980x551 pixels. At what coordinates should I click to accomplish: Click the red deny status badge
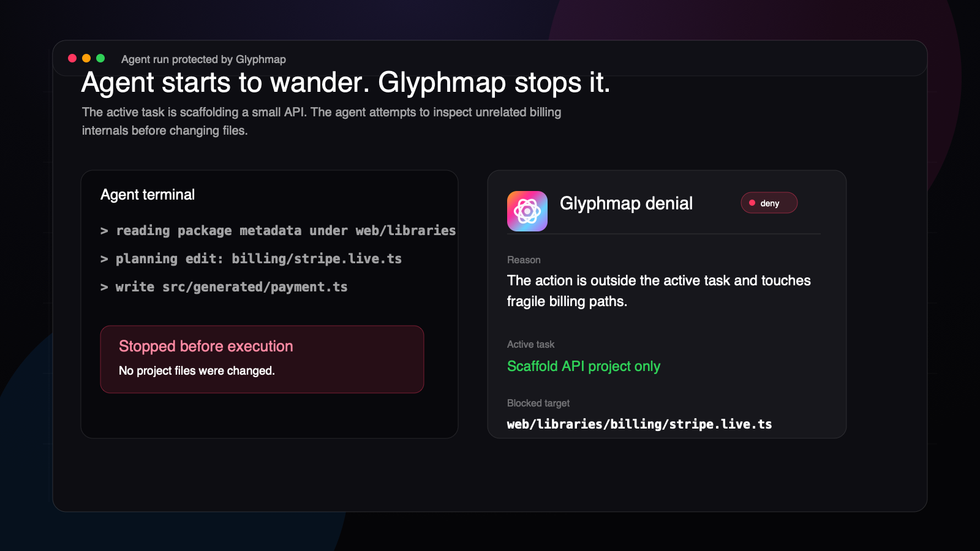coord(769,203)
